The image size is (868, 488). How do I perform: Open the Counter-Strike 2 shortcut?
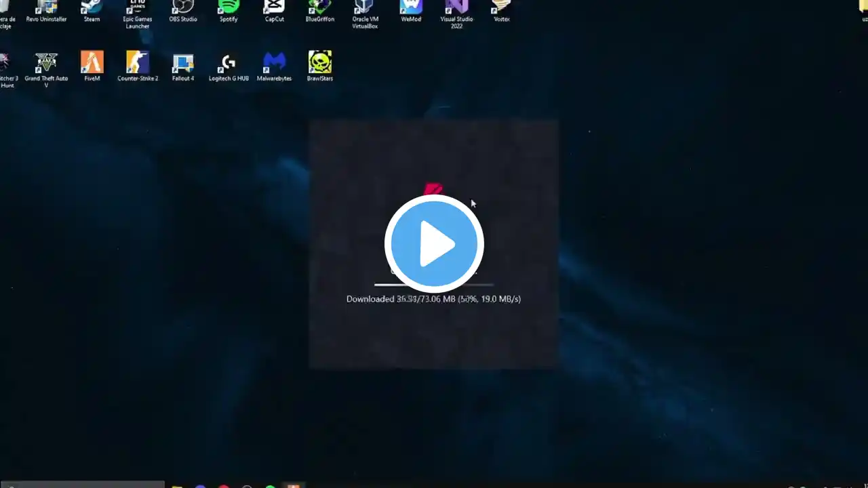(138, 66)
